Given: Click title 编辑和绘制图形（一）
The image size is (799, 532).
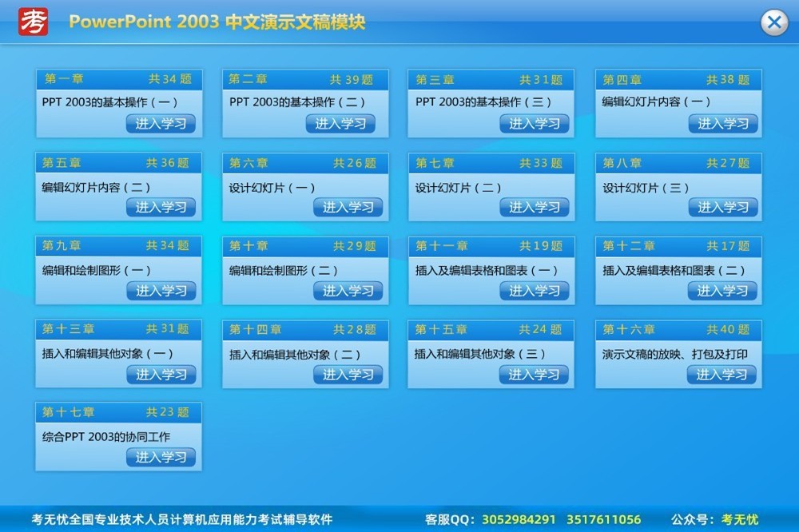Looking at the screenshot, I should tap(97, 271).
